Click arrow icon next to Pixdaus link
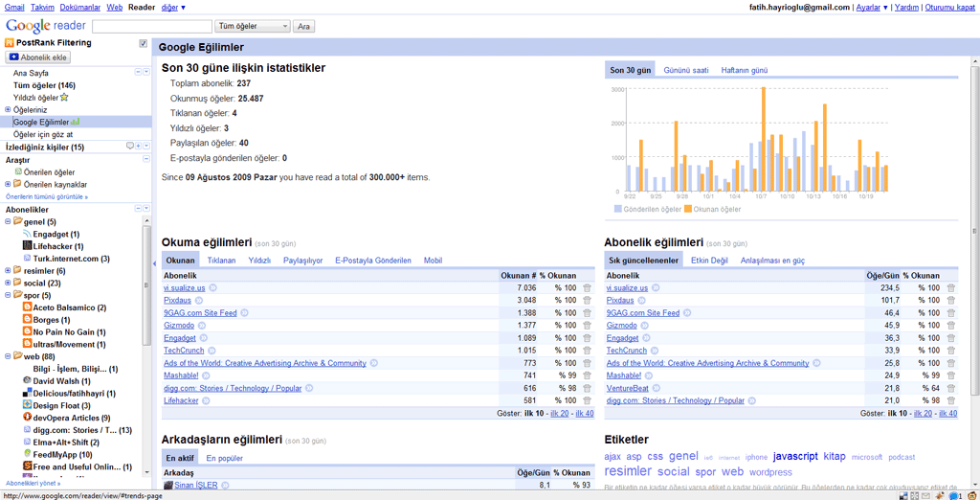Screen dimensions: 980x500 tap(199, 301)
